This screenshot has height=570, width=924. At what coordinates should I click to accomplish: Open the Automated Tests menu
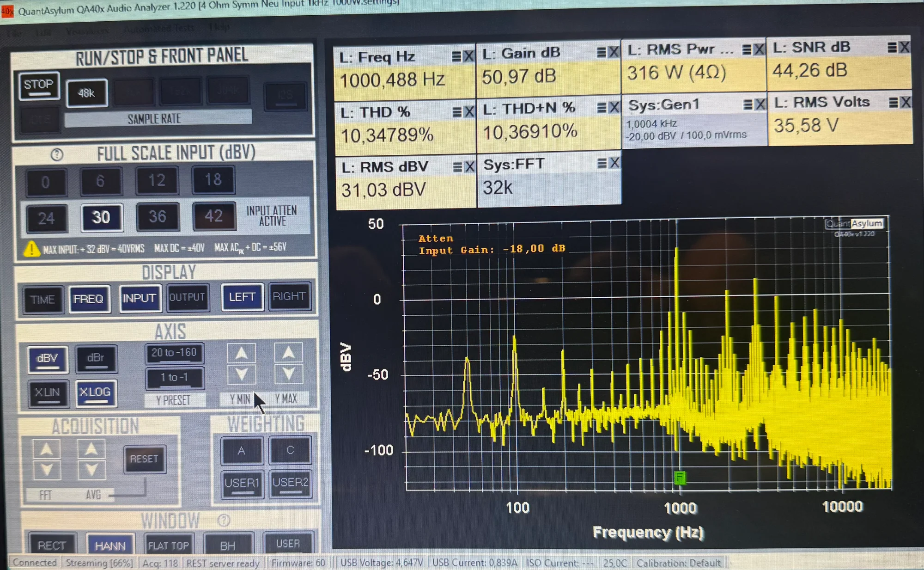159,29
